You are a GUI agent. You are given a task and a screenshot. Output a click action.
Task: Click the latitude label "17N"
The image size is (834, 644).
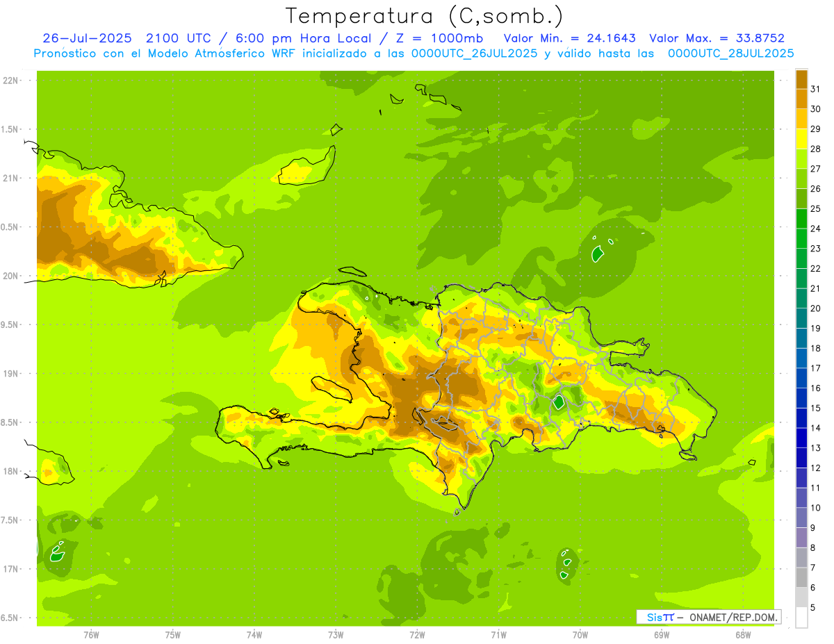pos(11,569)
